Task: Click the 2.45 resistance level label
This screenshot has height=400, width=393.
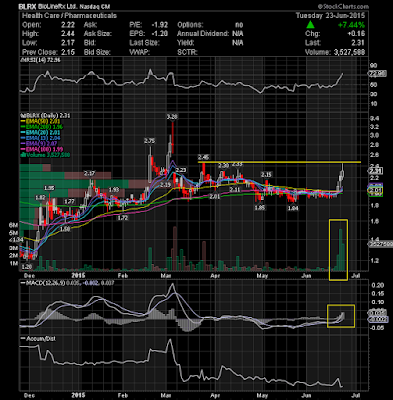Action: (x=203, y=157)
